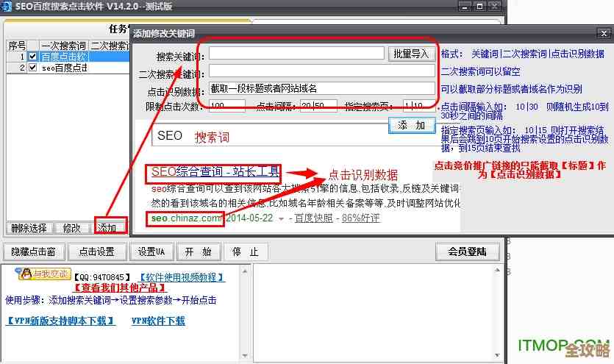This screenshot has width=614, height=364.
Task: Toggle checkbox for task row 1
Action: click(x=33, y=57)
